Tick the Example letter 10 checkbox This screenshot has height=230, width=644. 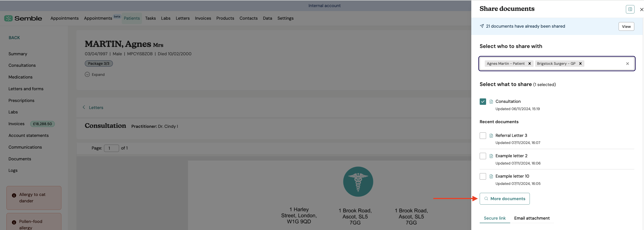[x=483, y=176]
